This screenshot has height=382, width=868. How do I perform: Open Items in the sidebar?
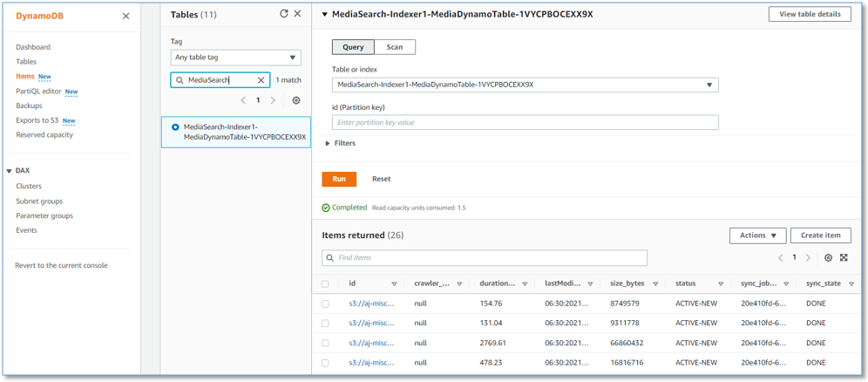(x=25, y=76)
